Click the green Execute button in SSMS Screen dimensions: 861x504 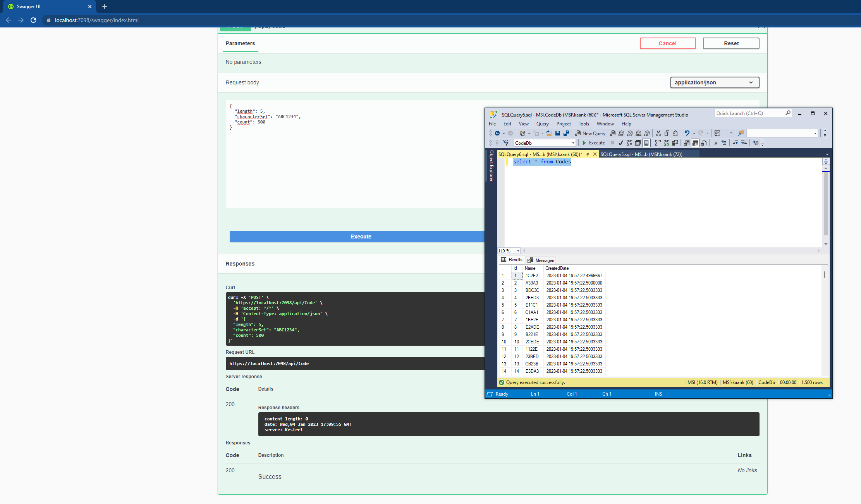[x=594, y=143]
